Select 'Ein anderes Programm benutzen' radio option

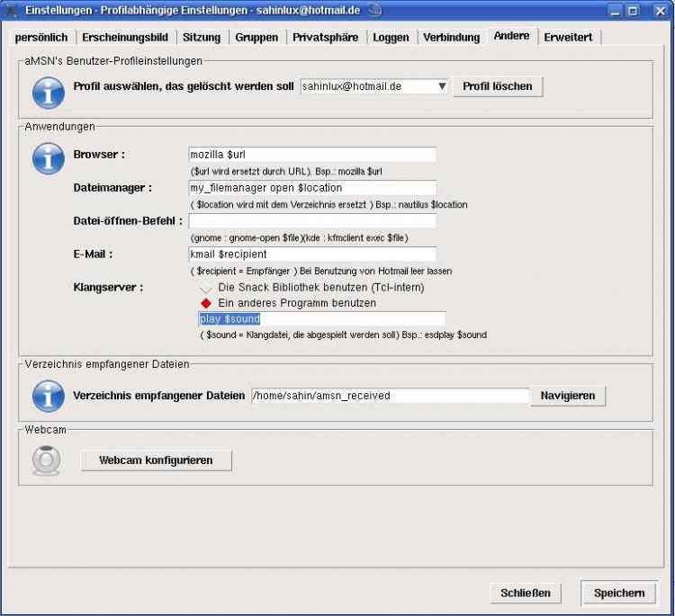click(x=206, y=304)
